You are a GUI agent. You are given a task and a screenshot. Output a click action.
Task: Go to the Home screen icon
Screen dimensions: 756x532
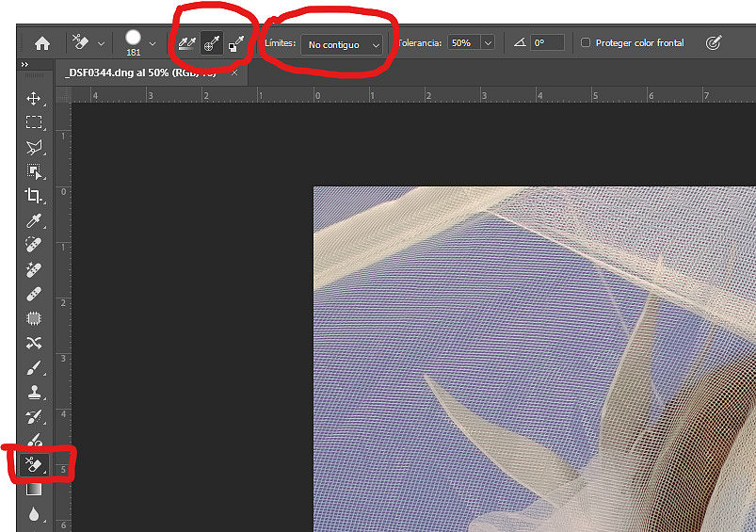coord(42,43)
